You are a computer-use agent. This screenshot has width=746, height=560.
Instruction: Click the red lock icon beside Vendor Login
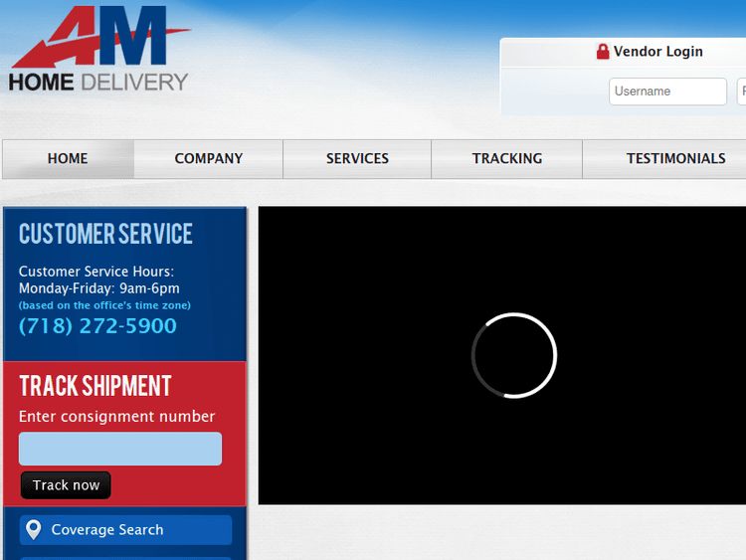(603, 52)
